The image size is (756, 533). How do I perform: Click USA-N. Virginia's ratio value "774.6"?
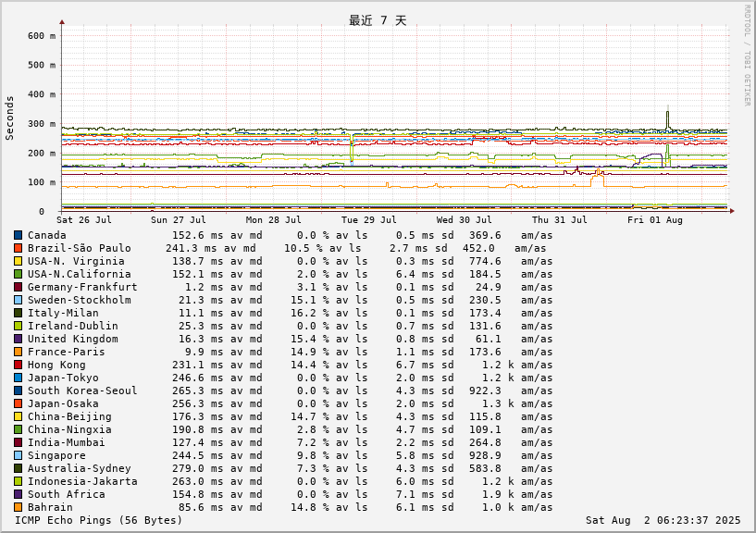point(485,262)
